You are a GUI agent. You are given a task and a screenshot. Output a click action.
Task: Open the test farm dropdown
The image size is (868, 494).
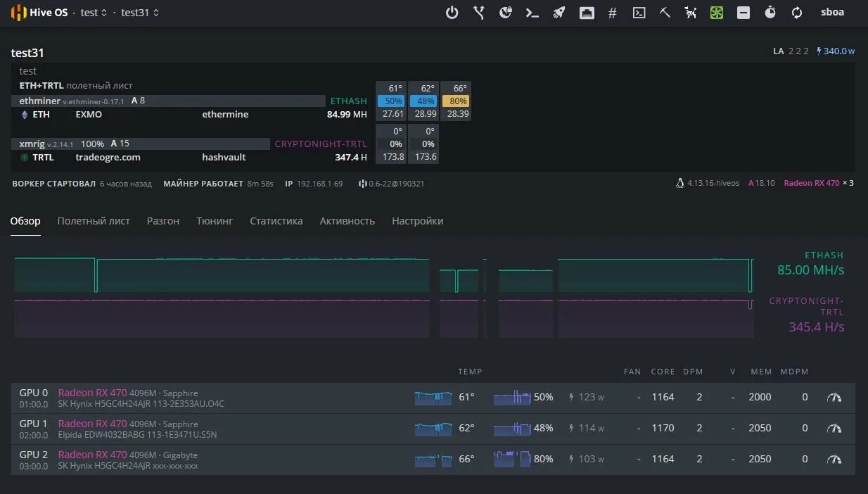click(x=94, y=13)
